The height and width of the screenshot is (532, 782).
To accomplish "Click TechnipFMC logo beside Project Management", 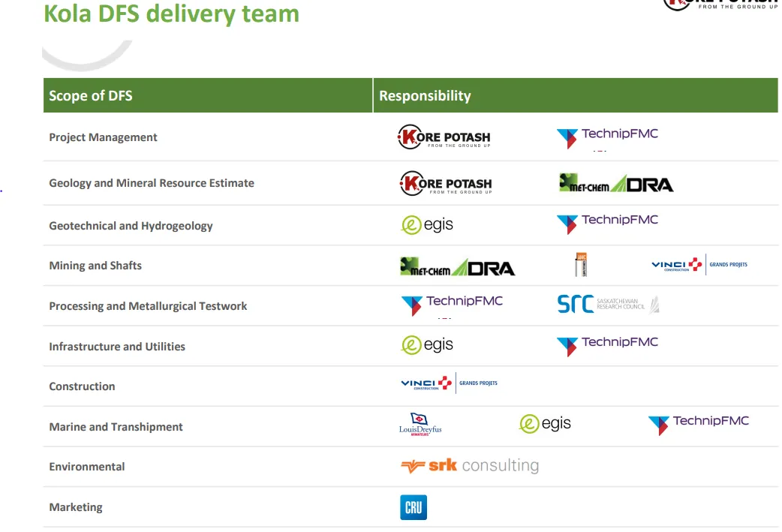I will click(x=607, y=137).
